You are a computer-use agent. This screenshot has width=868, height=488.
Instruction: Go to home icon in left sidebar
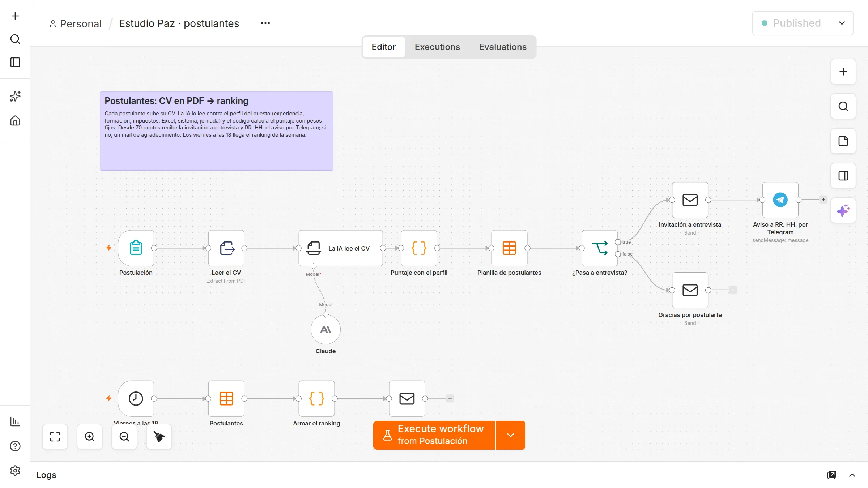15,120
